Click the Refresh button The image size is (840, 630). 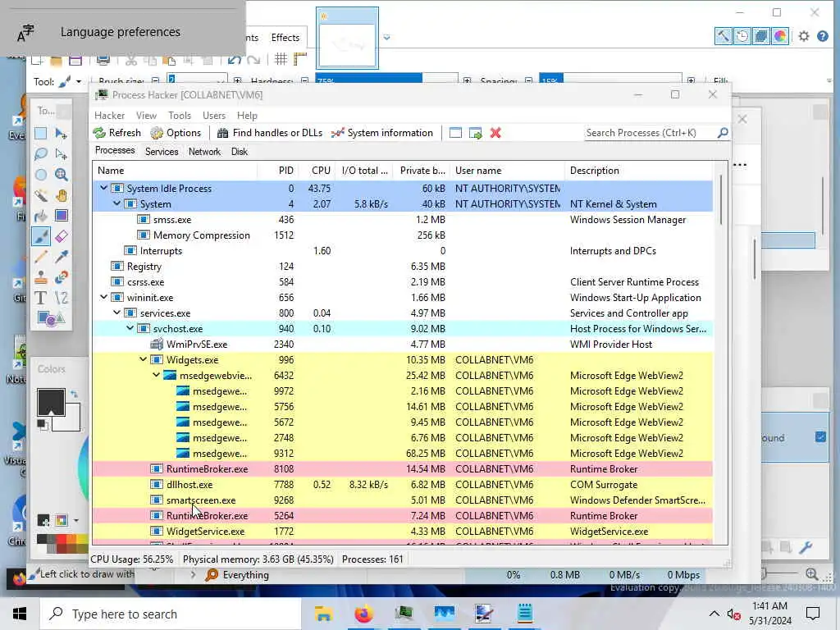116,133
